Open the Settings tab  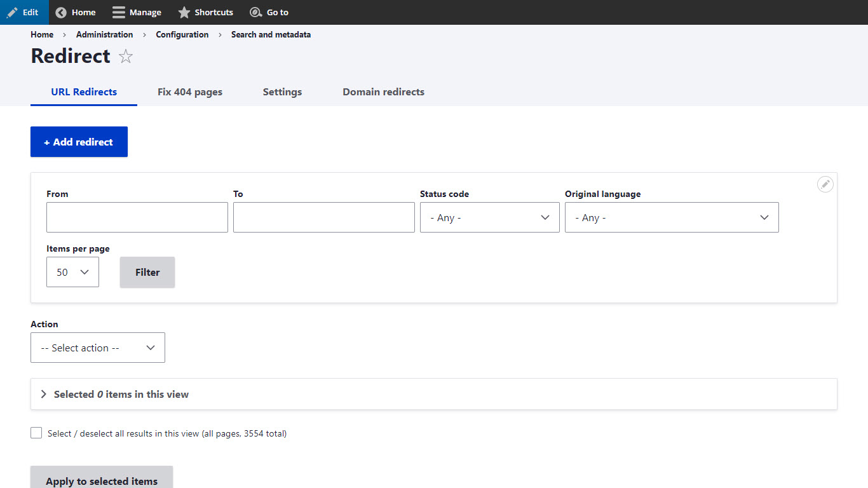282,92
